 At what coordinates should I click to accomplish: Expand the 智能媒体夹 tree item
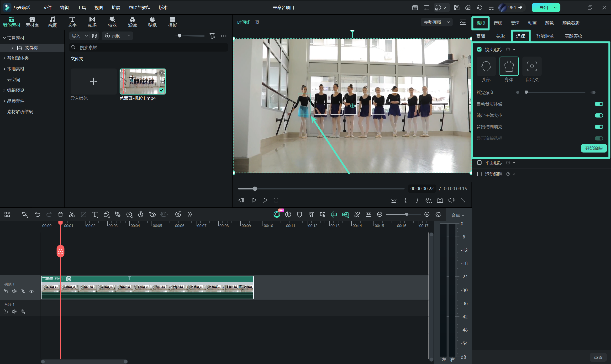tap(4, 58)
